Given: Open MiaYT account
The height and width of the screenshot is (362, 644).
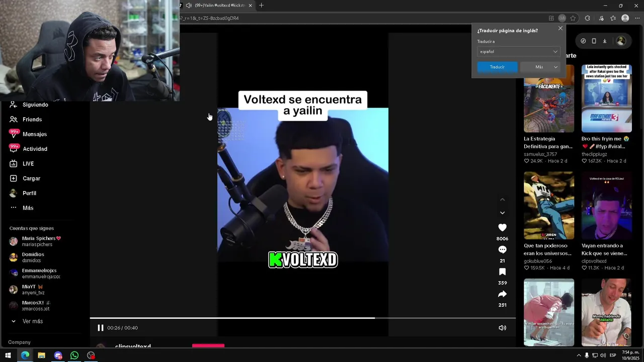Looking at the screenshot, I should click(x=27, y=290).
